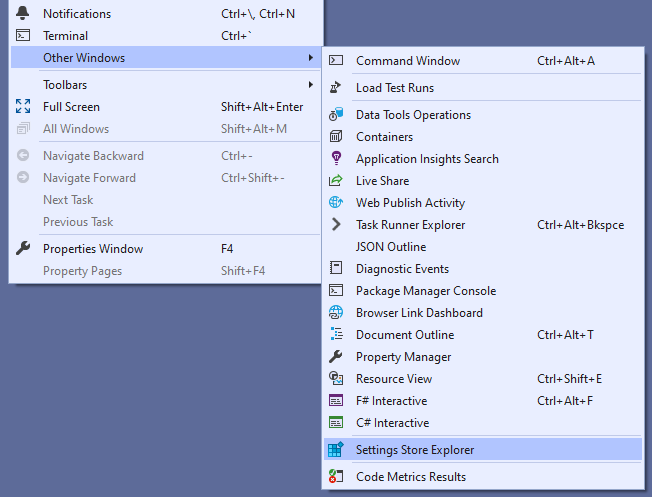Choose Navigate Forward menu entry
The image size is (652, 497).
(166, 178)
